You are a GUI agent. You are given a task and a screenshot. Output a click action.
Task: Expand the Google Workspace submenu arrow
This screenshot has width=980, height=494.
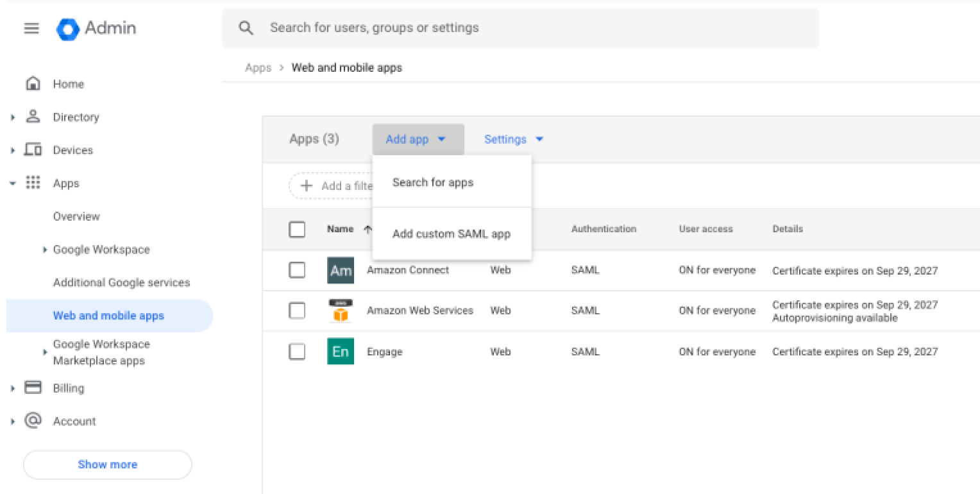(45, 250)
